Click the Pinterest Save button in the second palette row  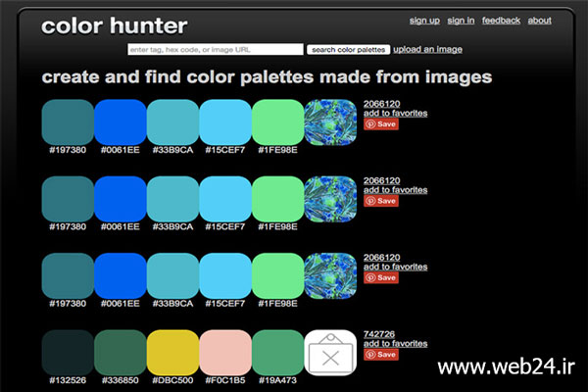pos(380,201)
